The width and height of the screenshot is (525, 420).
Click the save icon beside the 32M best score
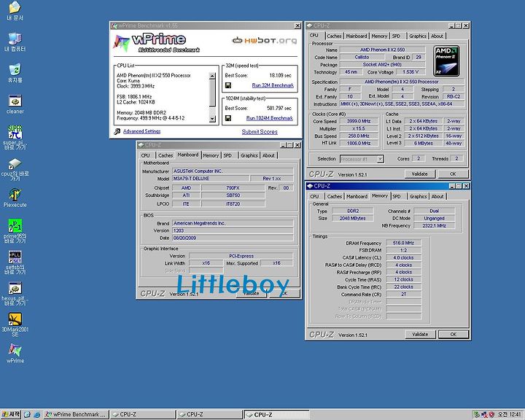[x=228, y=85]
